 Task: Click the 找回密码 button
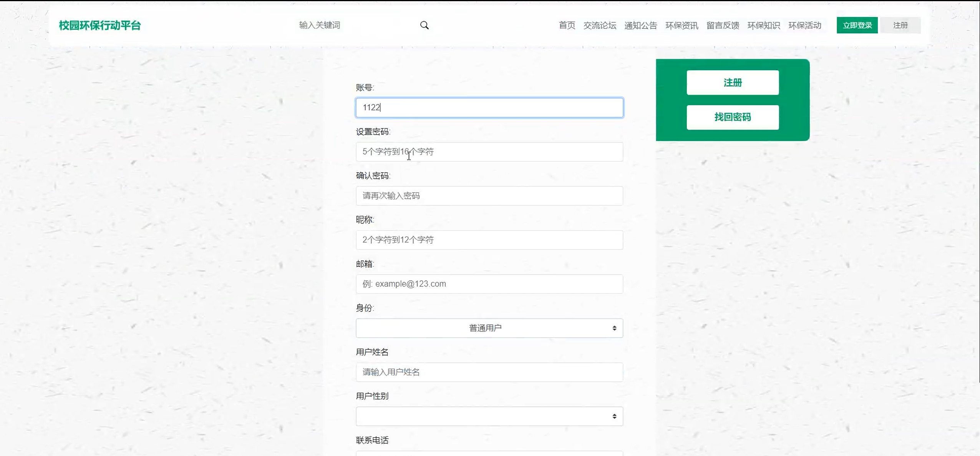732,117
